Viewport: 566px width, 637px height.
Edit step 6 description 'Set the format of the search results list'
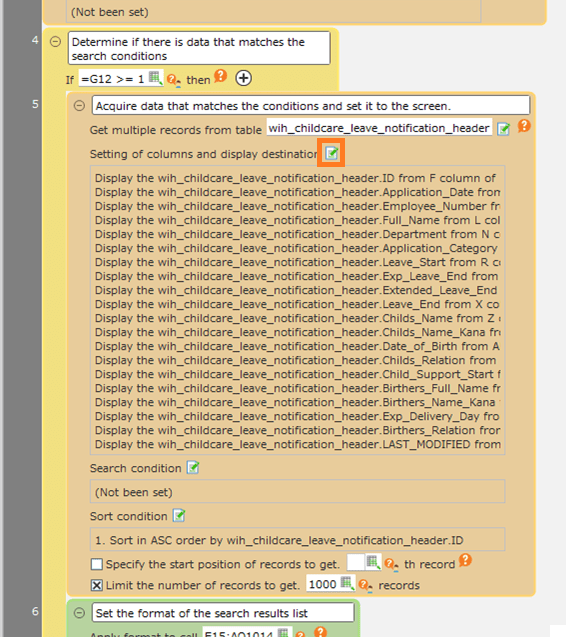point(223,613)
